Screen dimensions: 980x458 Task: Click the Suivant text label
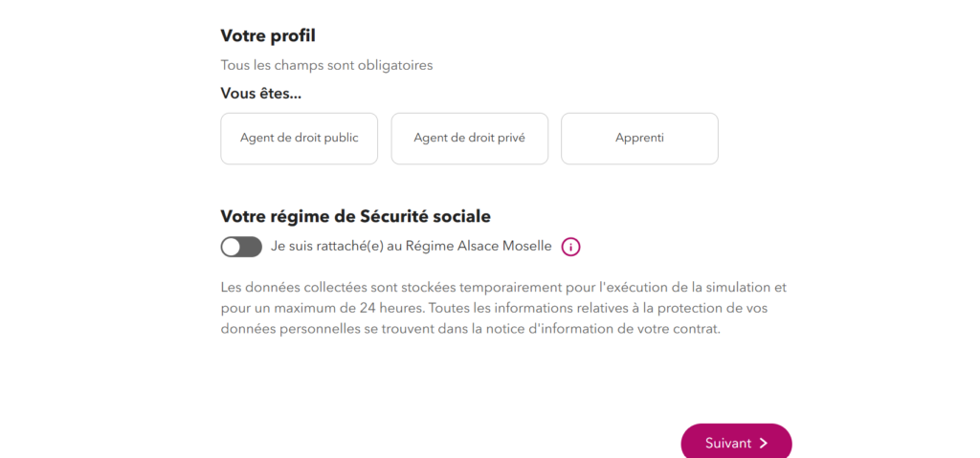[728, 444]
